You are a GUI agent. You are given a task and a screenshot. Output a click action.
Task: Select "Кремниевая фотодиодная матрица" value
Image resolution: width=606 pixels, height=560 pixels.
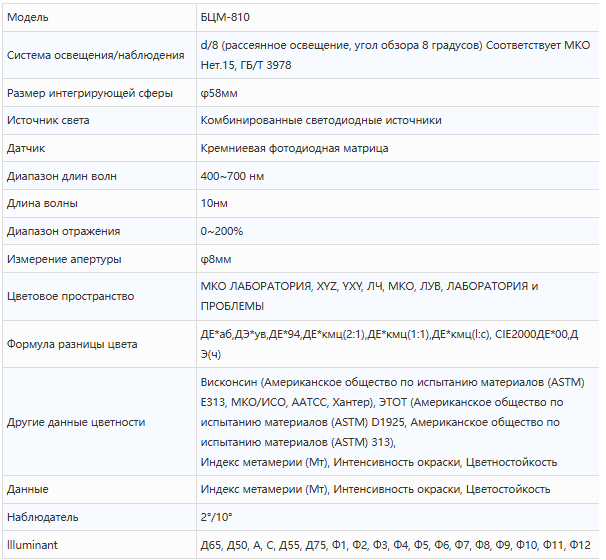295,148
